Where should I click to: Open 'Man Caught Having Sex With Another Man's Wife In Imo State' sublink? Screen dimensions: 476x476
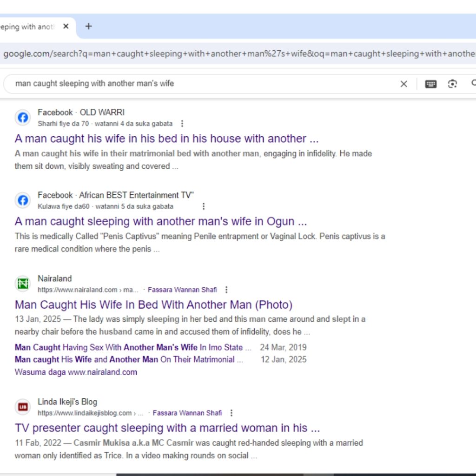pos(133,347)
